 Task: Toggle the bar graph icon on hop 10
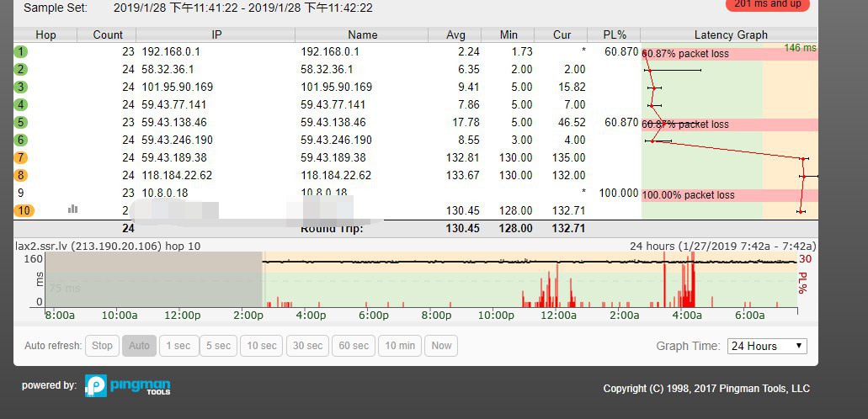coord(72,209)
